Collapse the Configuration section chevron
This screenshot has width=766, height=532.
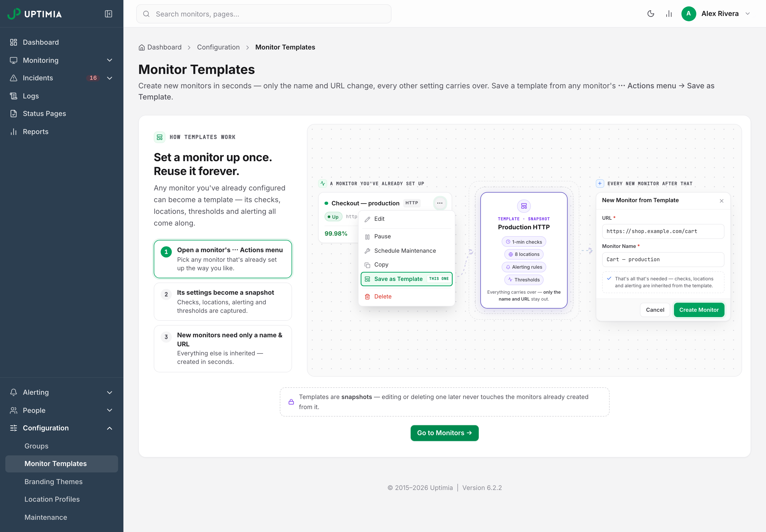pos(110,428)
